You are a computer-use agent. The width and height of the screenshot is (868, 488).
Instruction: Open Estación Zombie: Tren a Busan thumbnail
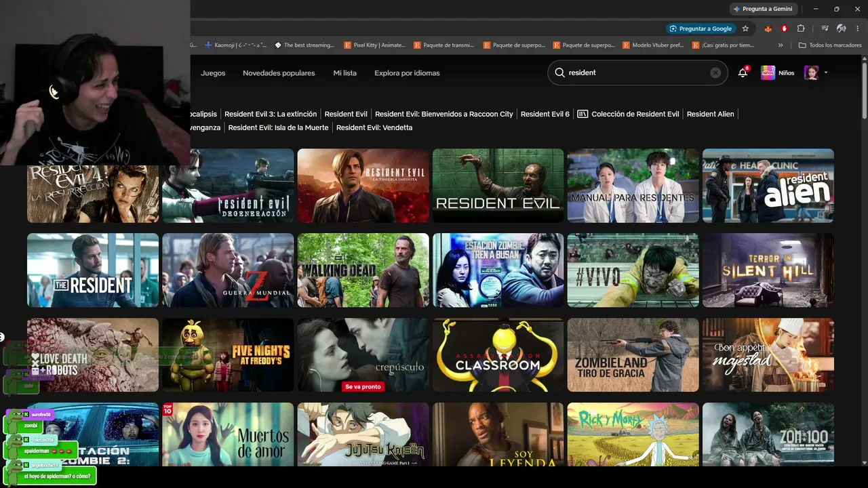pos(498,270)
